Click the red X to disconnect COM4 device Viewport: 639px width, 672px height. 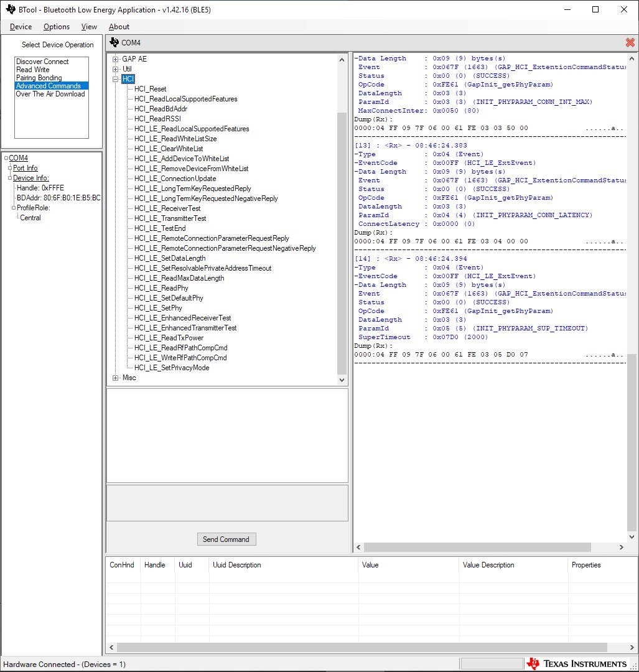[630, 42]
